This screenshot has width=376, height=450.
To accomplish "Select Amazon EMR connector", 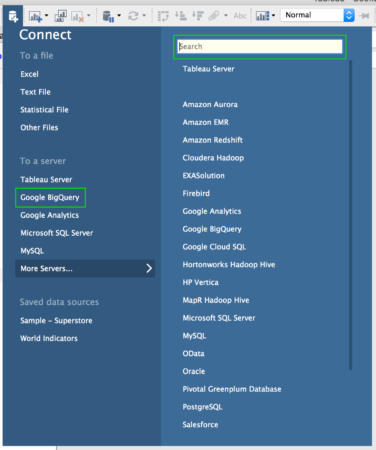I will tap(206, 122).
